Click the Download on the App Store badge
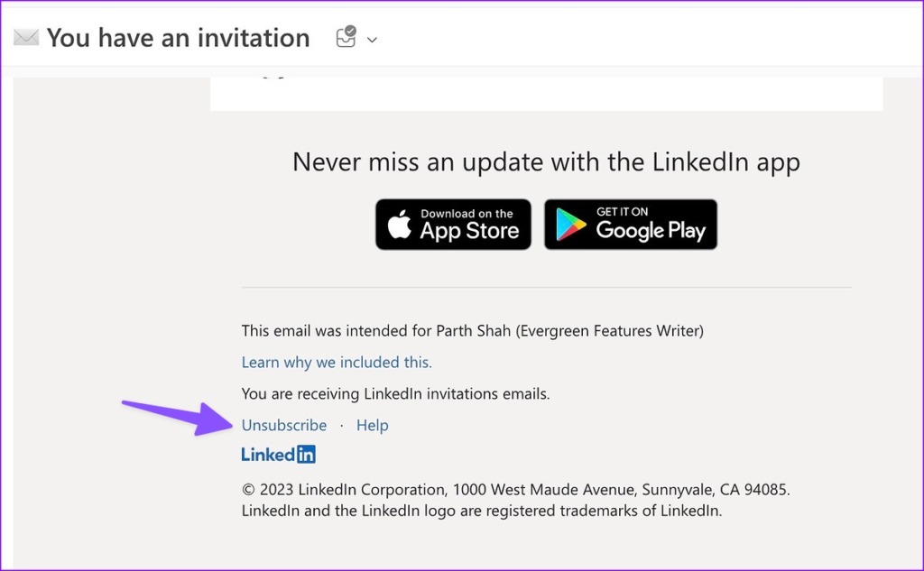The image size is (924, 571). (x=453, y=224)
